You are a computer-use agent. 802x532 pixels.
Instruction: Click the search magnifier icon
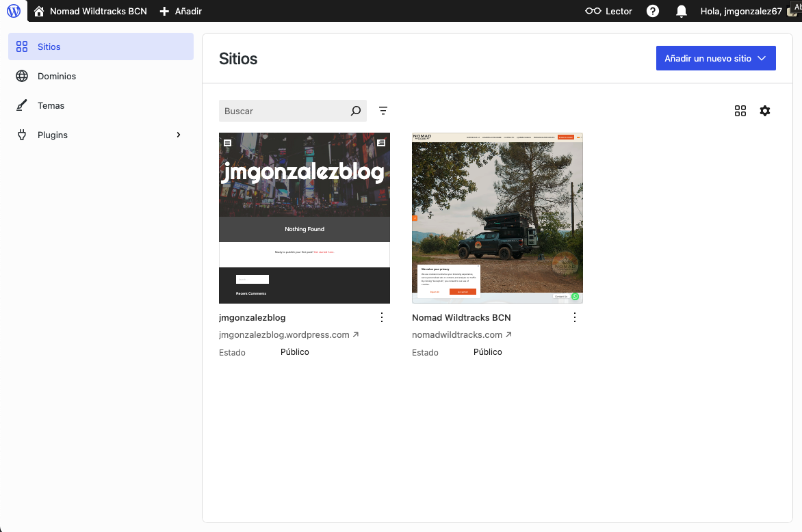tap(356, 111)
